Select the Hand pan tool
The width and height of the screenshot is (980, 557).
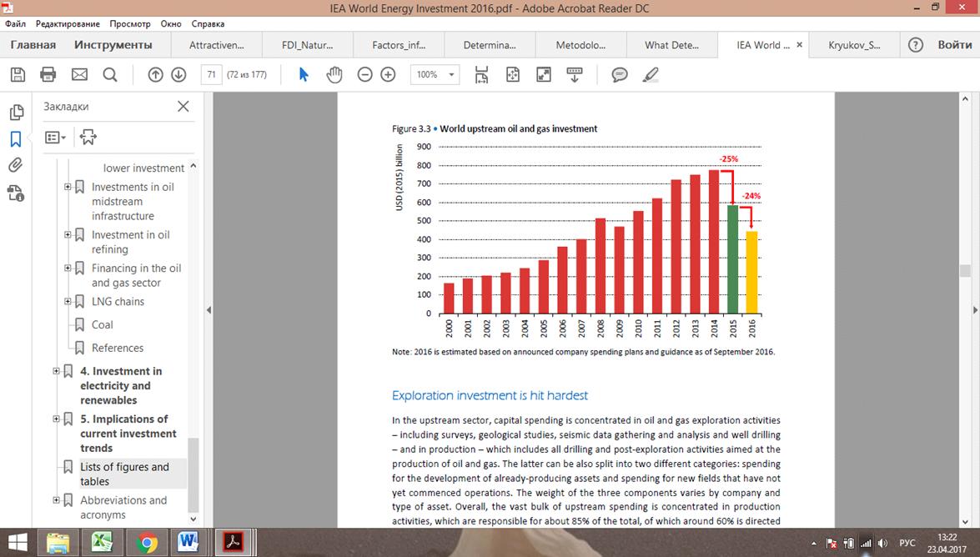click(x=334, y=75)
